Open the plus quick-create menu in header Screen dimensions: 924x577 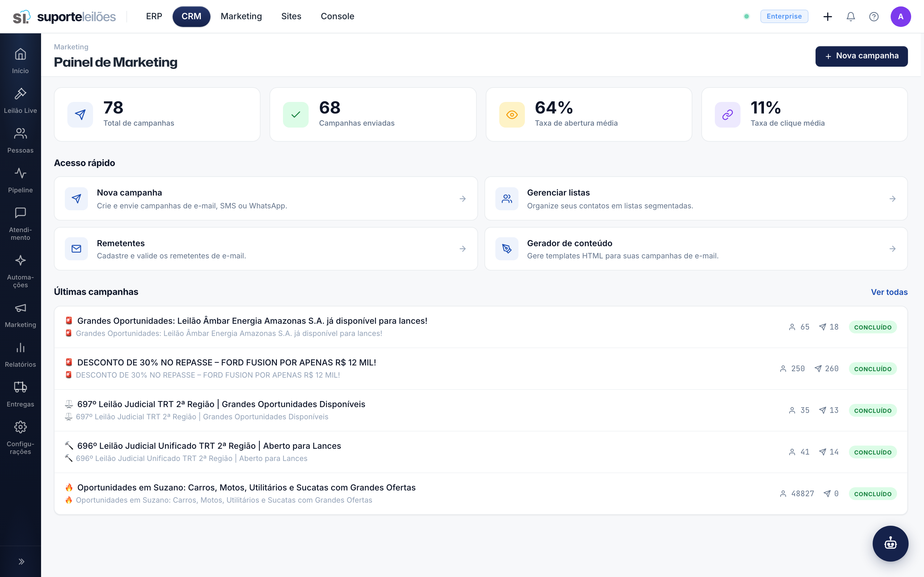827,16
